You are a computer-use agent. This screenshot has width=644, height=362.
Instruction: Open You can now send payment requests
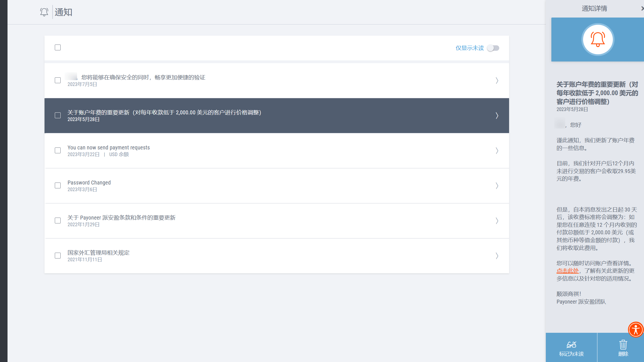(x=108, y=147)
